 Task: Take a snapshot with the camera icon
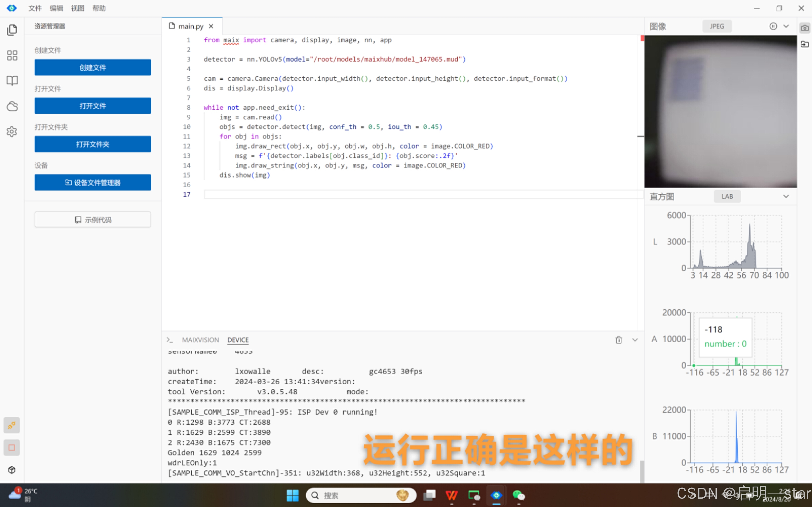pos(805,28)
